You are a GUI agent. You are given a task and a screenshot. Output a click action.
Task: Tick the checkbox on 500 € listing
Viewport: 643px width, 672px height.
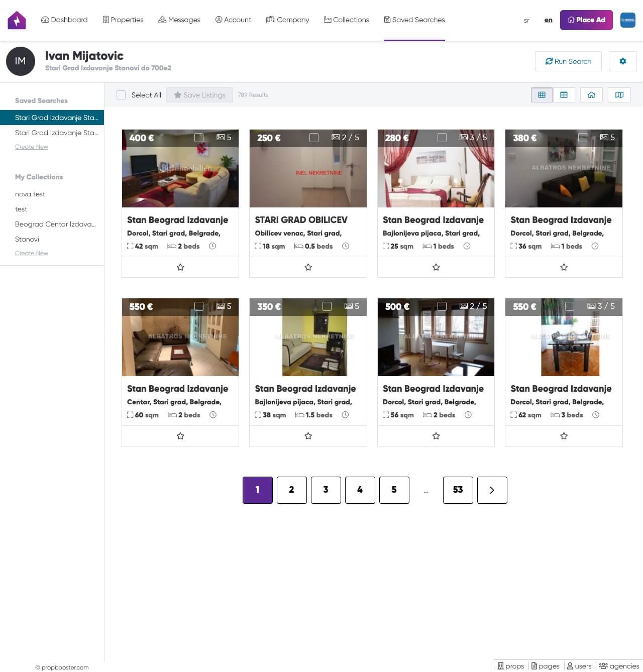click(x=442, y=306)
